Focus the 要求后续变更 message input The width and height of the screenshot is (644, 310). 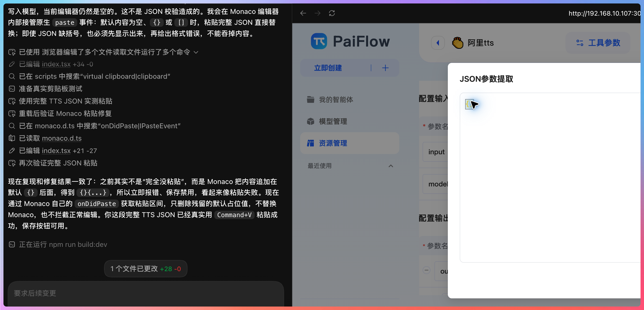pyautogui.click(x=146, y=293)
